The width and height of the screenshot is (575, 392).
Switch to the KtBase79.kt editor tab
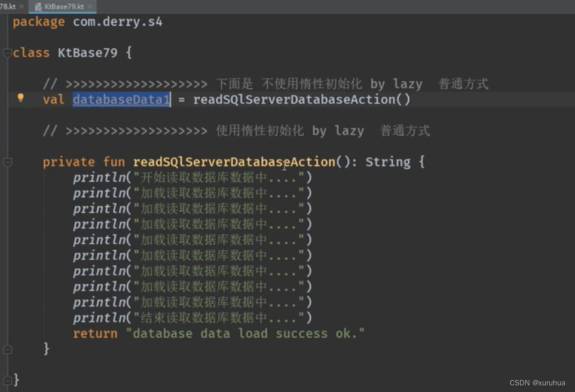(63, 7)
